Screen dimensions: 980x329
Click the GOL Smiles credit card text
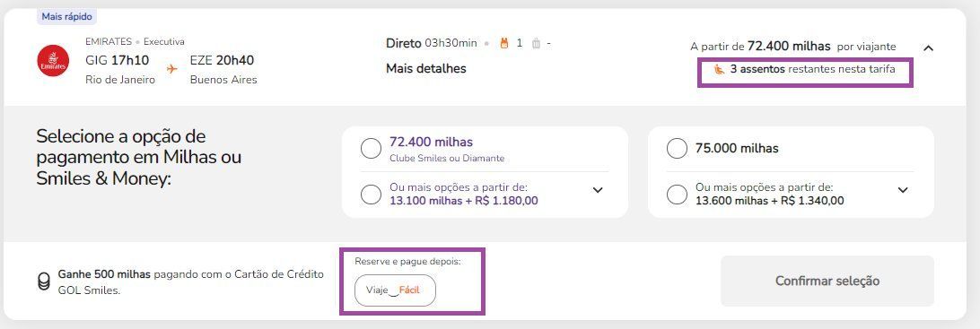[191, 282]
